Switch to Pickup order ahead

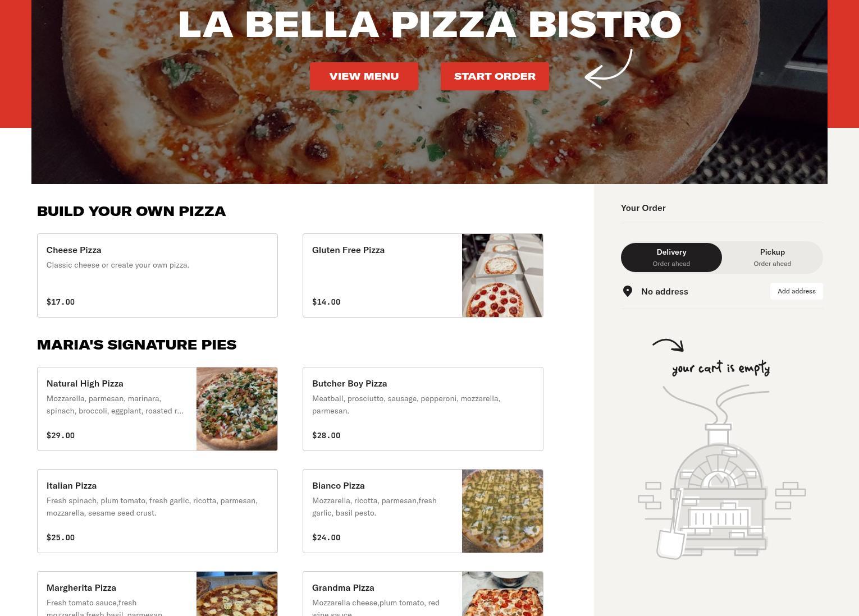[x=773, y=258]
